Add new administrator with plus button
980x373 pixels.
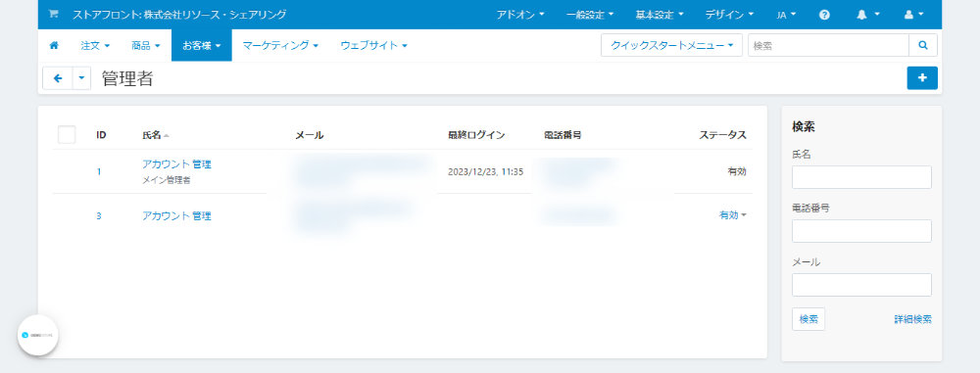922,78
